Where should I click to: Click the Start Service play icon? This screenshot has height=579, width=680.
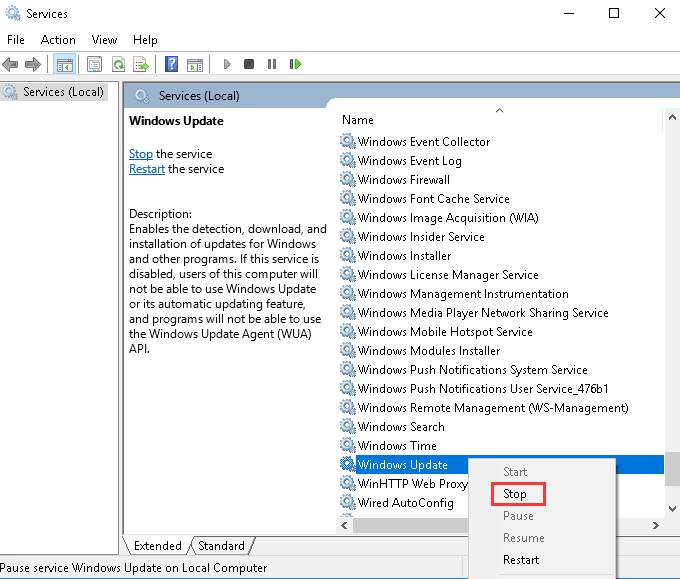click(227, 64)
